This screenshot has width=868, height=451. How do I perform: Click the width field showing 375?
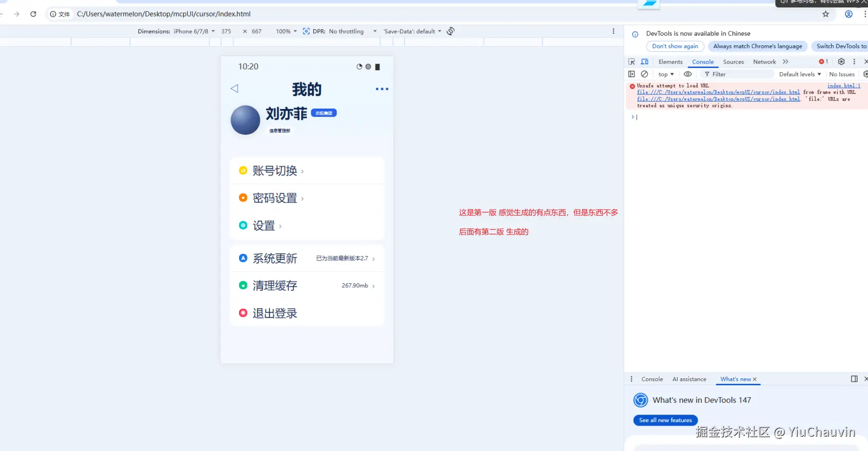tap(226, 31)
